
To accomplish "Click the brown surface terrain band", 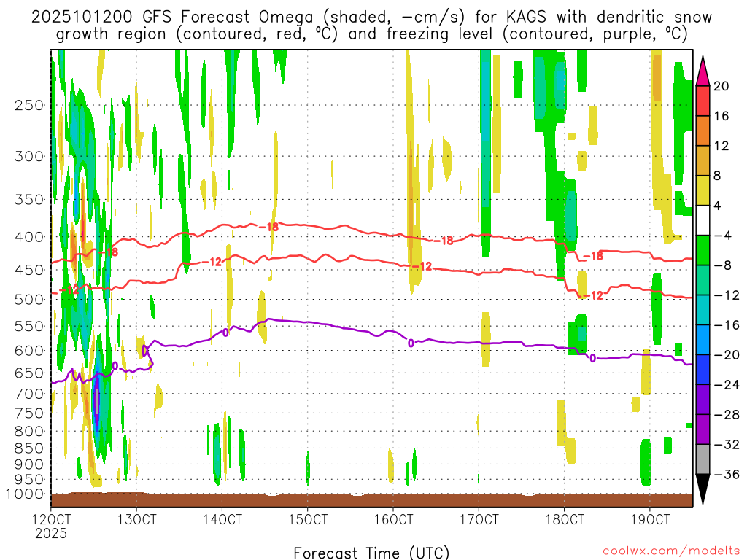I will click(x=371, y=500).
